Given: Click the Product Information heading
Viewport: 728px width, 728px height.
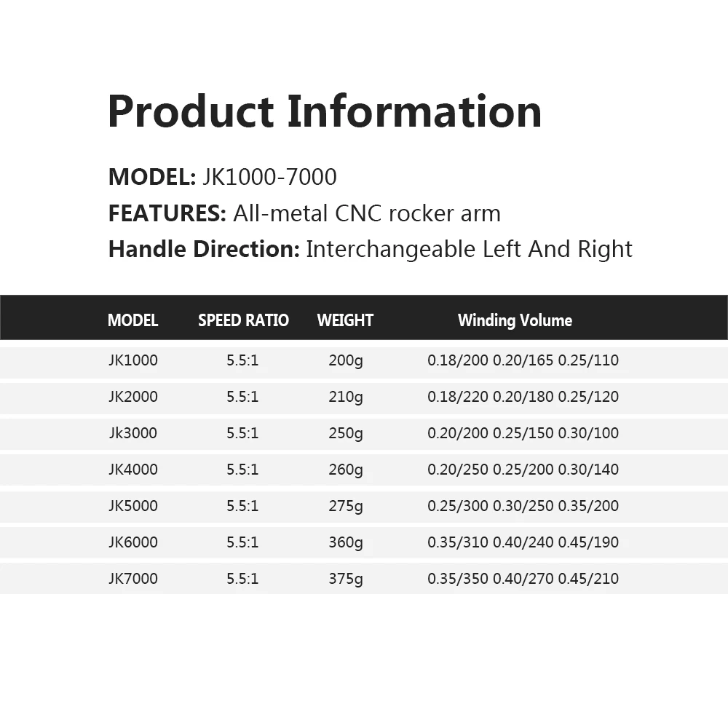Looking at the screenshot, I should [x=325, y=111].
